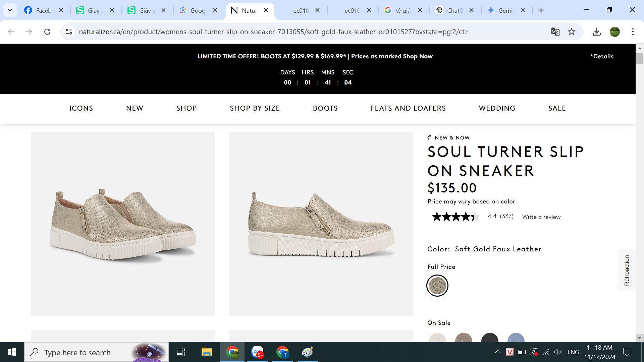The height and width of the screenshot is (362, 644).
Task: Select the Soft Gold Faux Leather swatch
Action: pyautogui.click(x=437, y=286)
